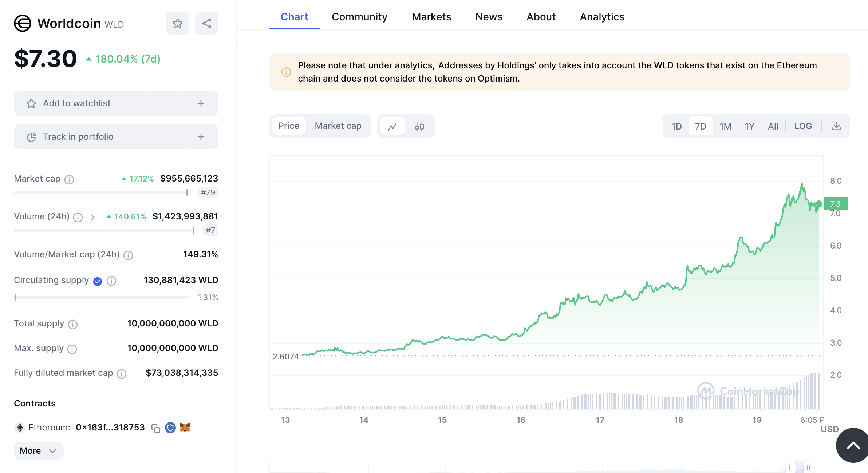Copy the Ethereum contract address
This screenshot has height=473, width=868.
(156, 428)
